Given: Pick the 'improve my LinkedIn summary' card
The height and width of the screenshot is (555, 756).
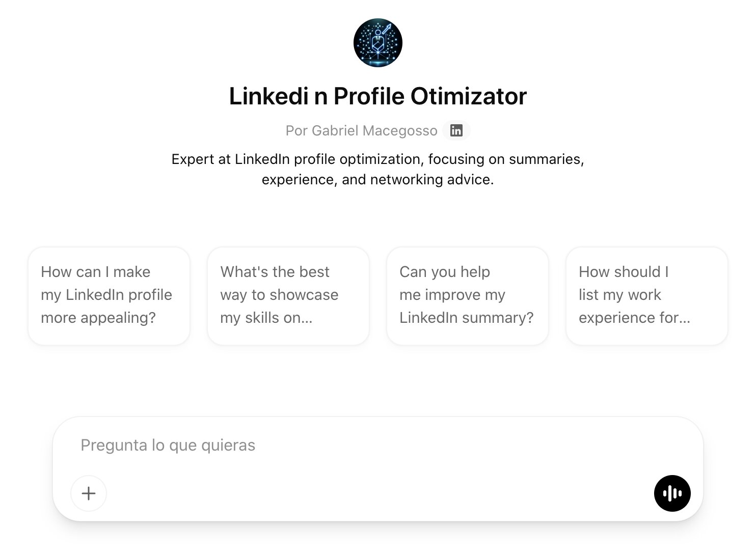Looking at the screenshot, I should pos(468,296).
